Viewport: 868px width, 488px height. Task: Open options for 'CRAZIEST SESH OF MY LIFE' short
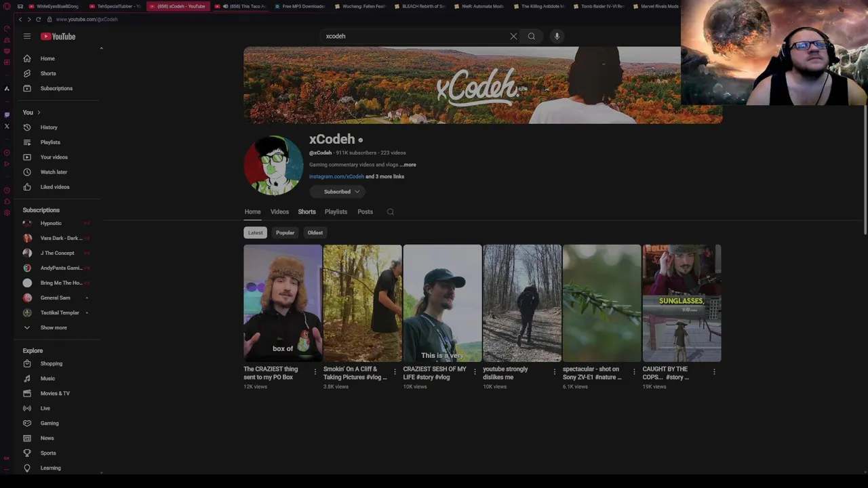click(475, 372)
